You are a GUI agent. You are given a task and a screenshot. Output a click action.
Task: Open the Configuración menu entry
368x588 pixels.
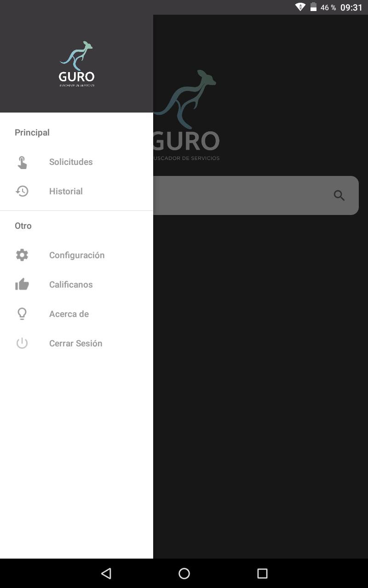pyautogui.click(x=76, y=255)
